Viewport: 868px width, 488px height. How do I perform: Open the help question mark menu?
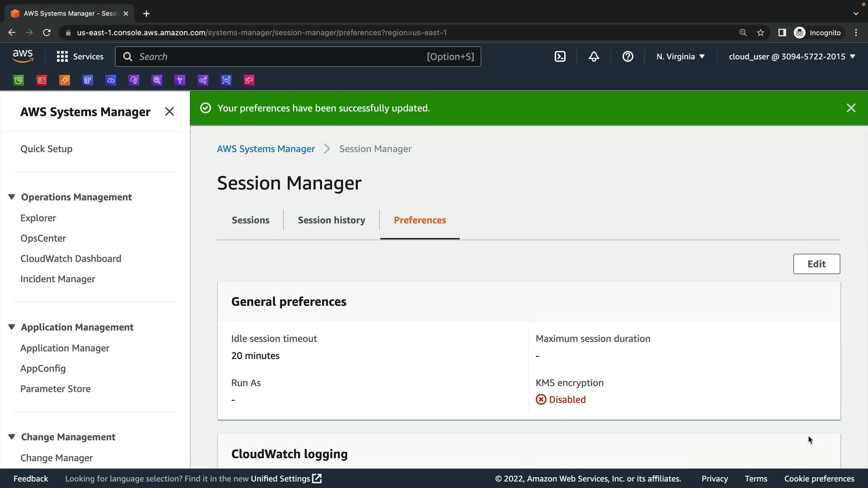click(627, 56)
